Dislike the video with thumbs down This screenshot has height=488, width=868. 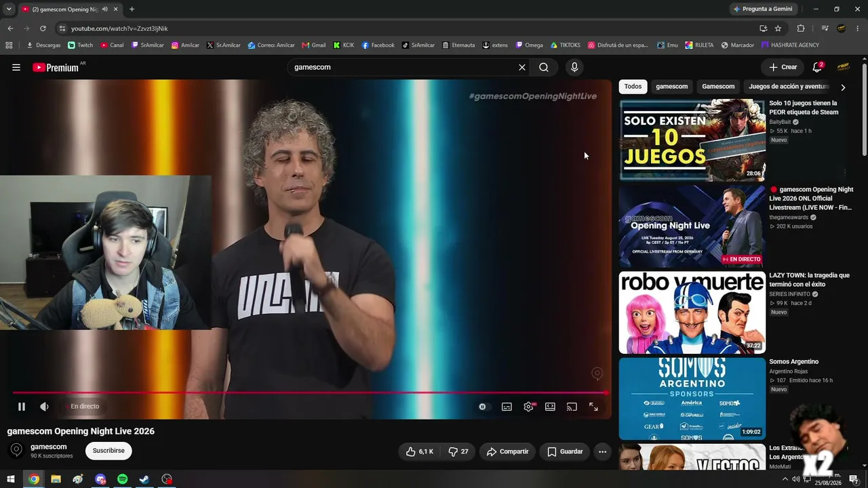pyautogui.click(x=458, y=451)
